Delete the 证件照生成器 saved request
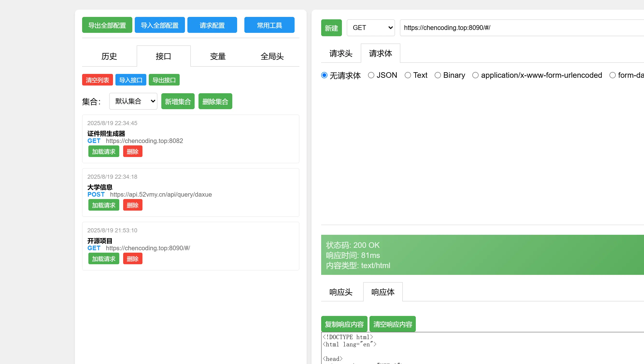Image resolution: width=644 pixels, height=364 pixels. [133, 151]
